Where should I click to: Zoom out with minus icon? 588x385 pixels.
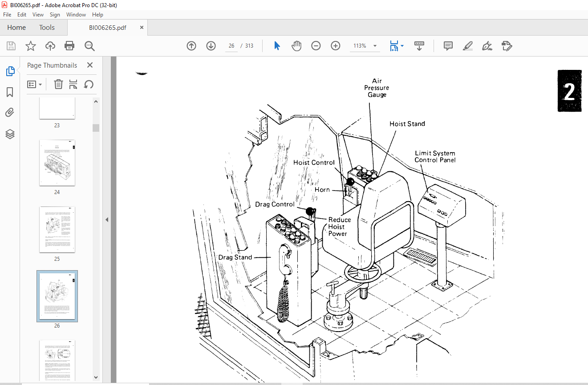pyautogui.click(x=316, y=46)
